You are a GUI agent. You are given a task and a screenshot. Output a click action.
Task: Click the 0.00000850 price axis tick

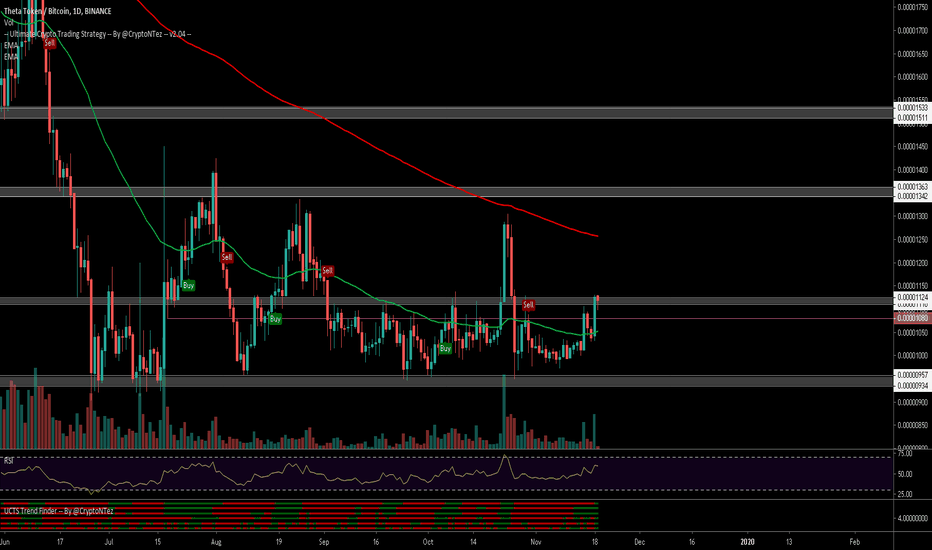[912, 426]
